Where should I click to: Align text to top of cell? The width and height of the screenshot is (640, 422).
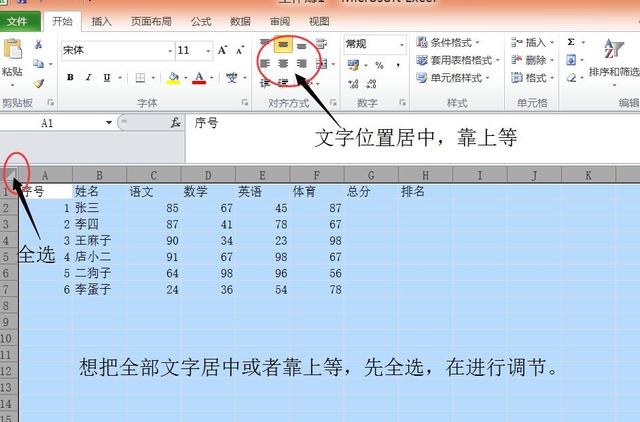coord(265,44)
